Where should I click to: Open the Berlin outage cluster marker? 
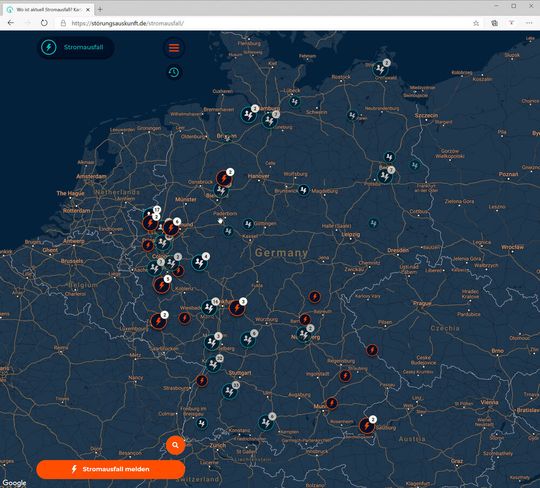(x=385, y=176)
